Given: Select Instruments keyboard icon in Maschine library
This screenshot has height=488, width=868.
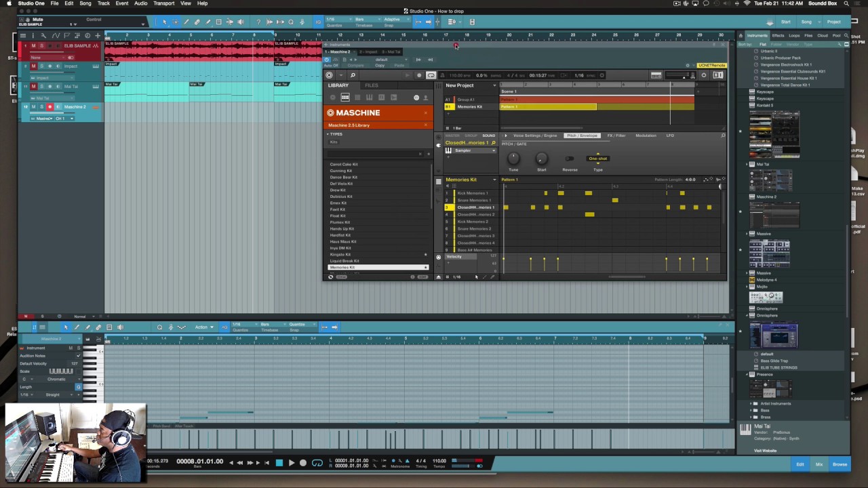Looking at the screenshot, I should click(x=370, y=97).
